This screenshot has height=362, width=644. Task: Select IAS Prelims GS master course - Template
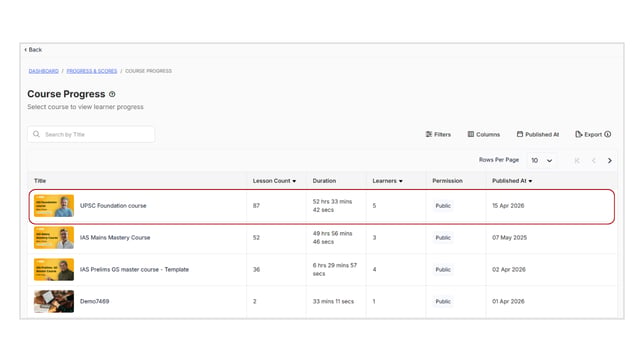click(134, 270)
